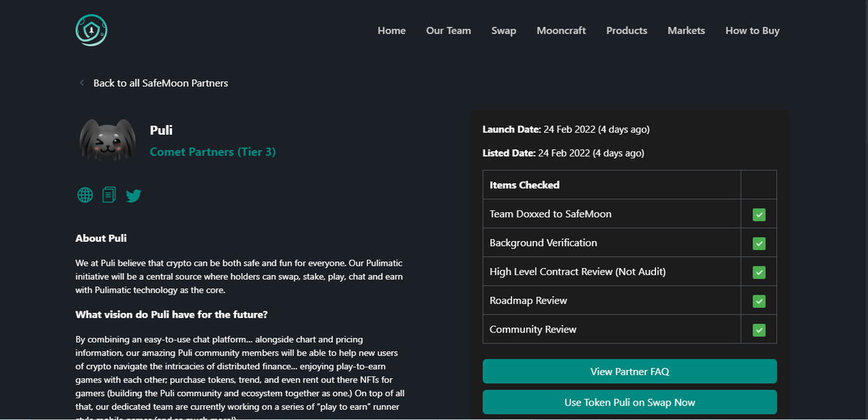Click the Items Checked table header
The width and height of the screenshot is (868, 420).
(x=524, y=185)
